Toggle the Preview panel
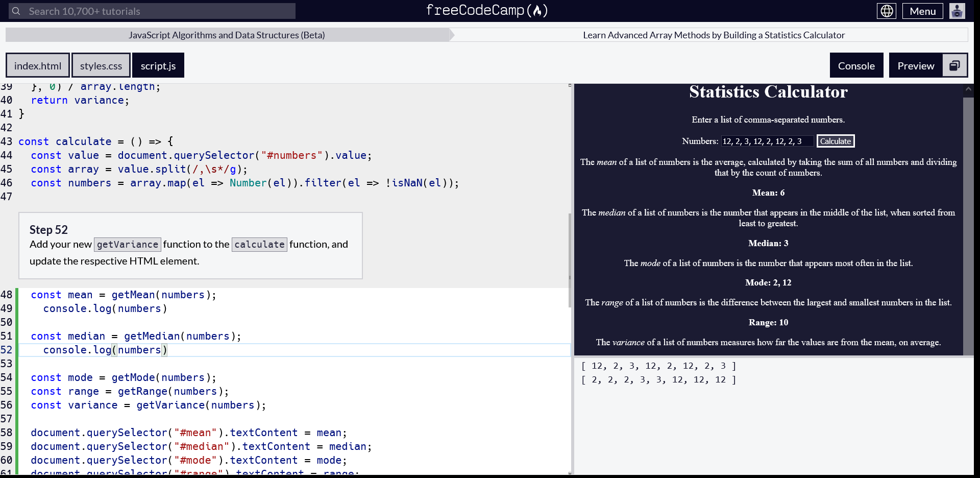The image size is (980, 478). click(x=916, y=65)
